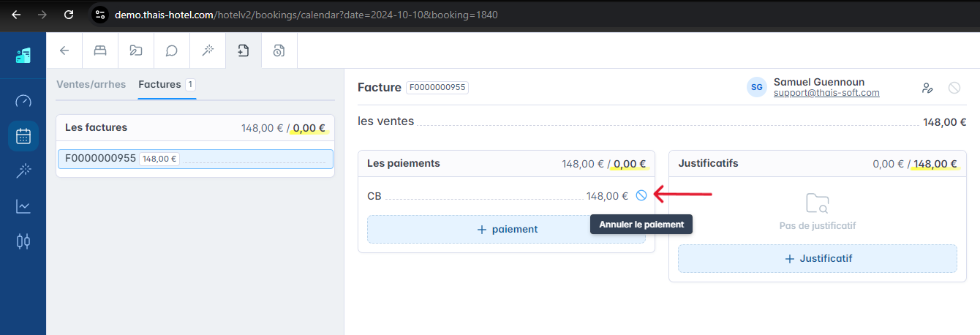
Task: Open the support@thais-soft.com email link
Action: point(826,93)
